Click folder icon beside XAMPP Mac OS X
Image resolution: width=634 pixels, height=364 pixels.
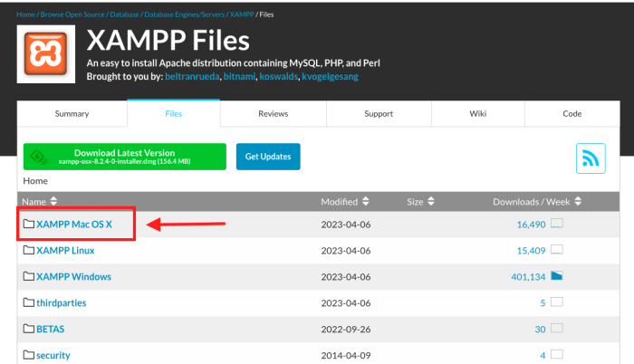click(x=29, y=224)
